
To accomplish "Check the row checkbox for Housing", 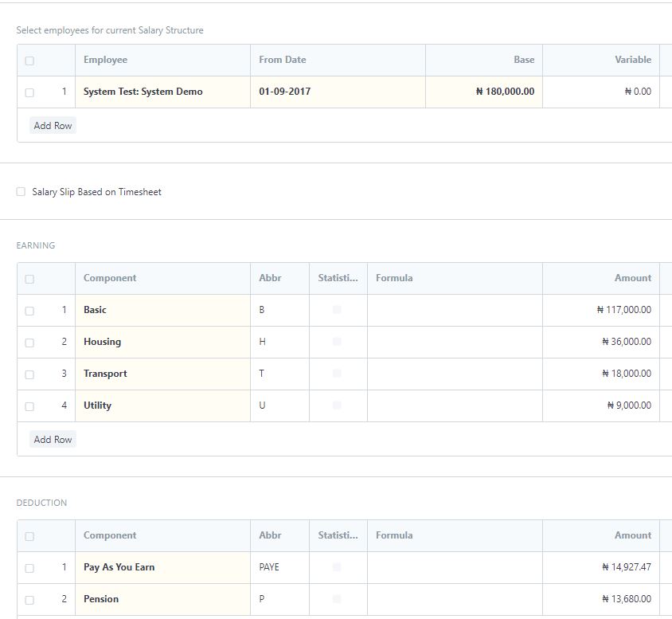I will click(x=29, y=343).
